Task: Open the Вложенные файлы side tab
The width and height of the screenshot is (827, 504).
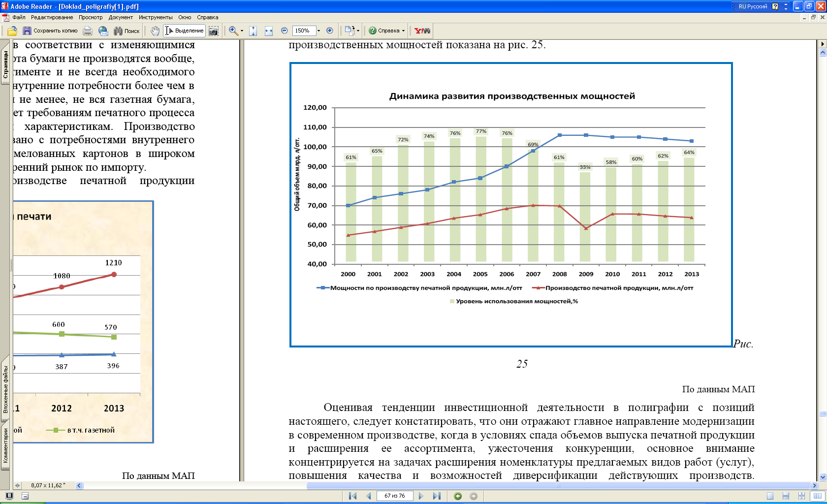Action: (x=5, y=389)
